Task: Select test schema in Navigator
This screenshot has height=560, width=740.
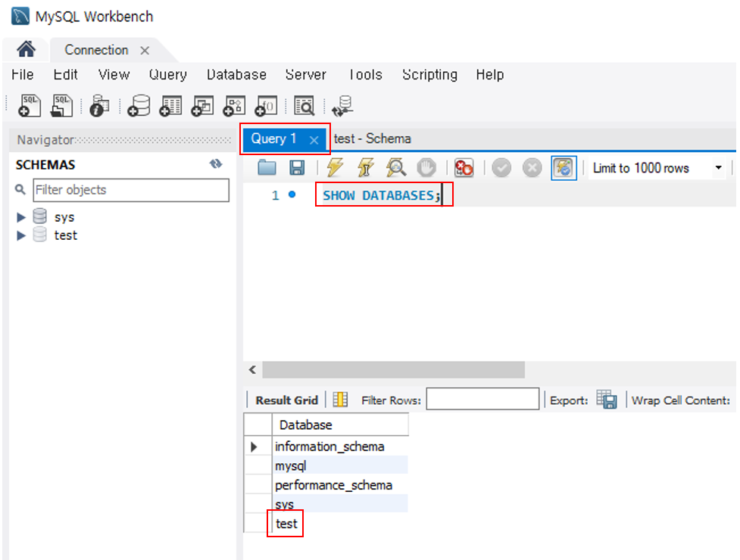Action: (x=65, y=235)
